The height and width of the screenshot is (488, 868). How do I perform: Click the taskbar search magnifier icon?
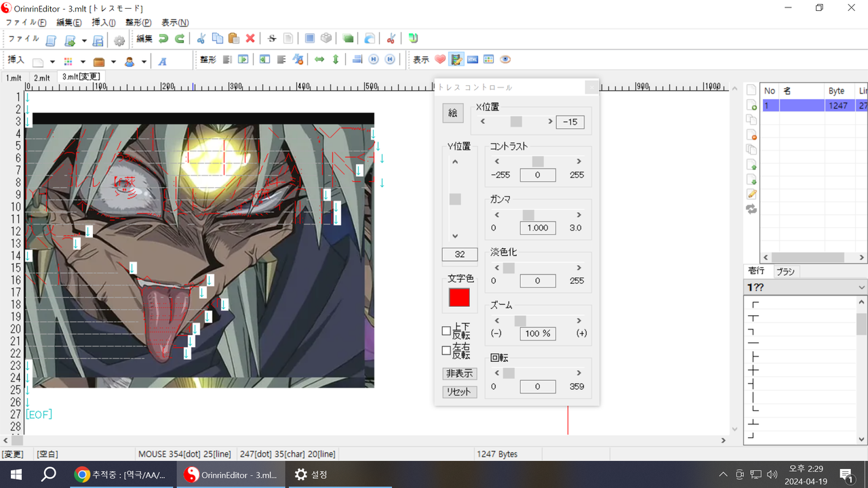[49, 474]
